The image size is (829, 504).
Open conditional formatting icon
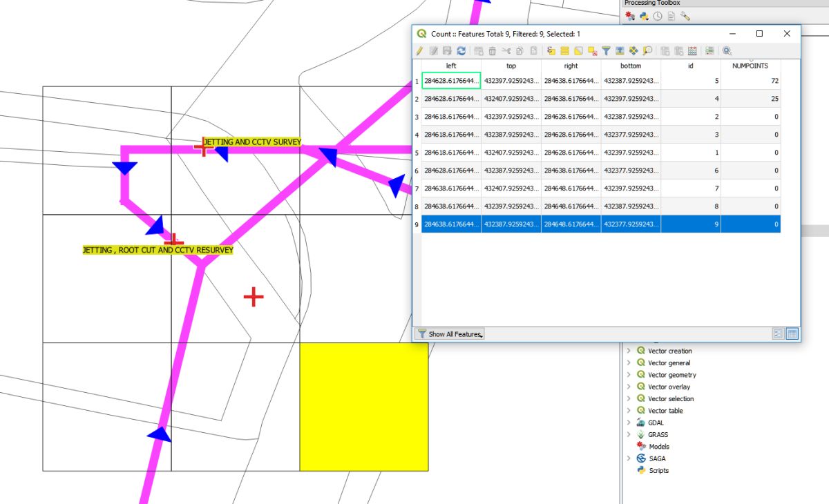(709, 50)
